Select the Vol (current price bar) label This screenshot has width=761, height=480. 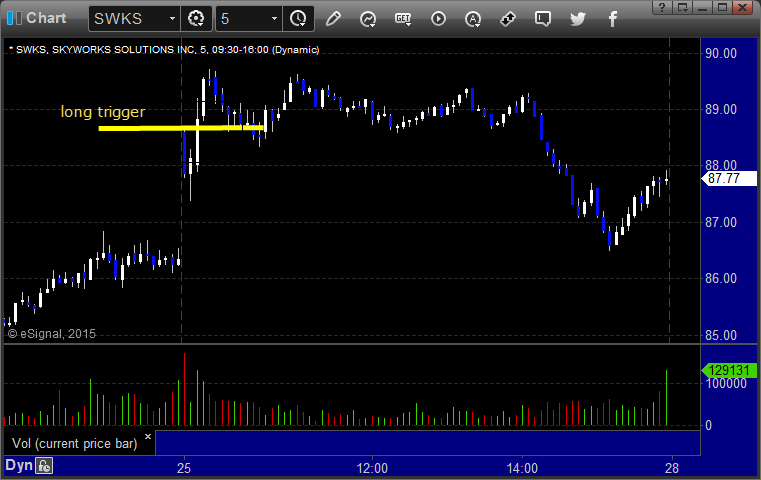click(75, 444)
